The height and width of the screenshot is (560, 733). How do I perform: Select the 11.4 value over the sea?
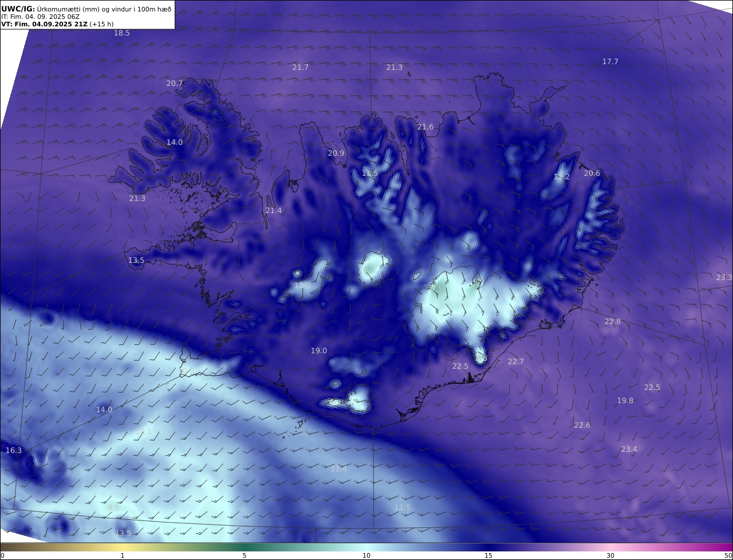[339, 469]
